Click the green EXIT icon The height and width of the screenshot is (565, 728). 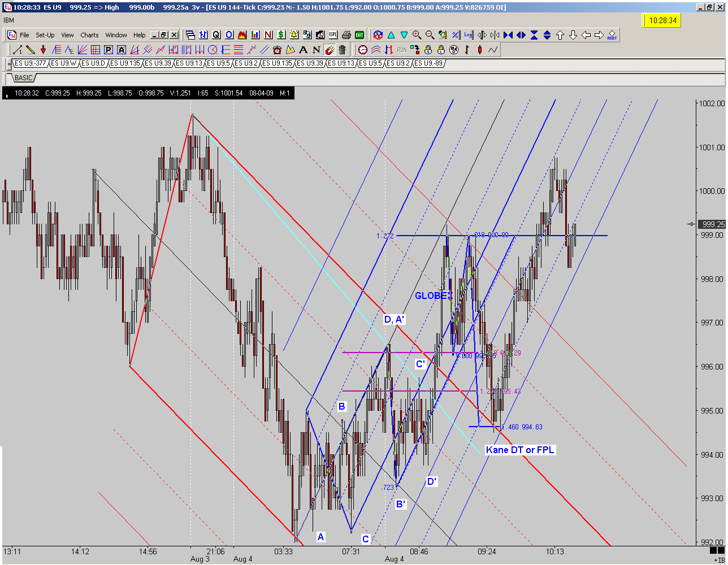point(359,35)
